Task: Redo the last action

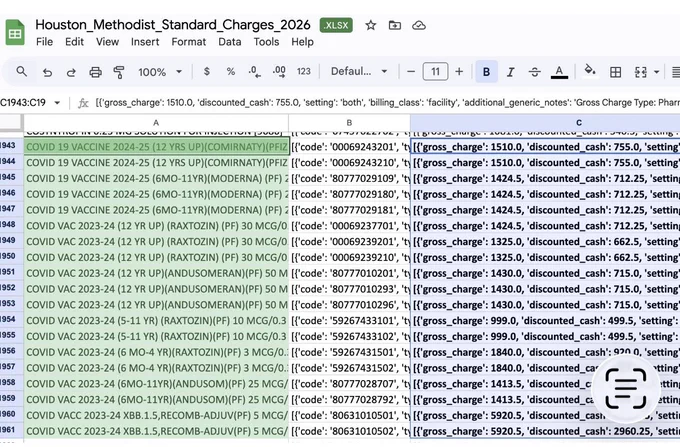Action: (x=71, y=72)
